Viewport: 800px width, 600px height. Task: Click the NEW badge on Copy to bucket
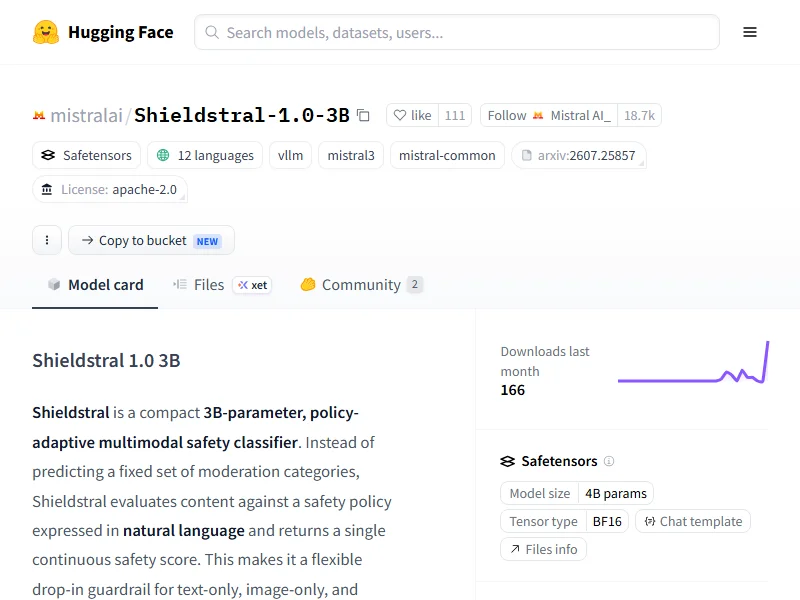tap(207, 241)
